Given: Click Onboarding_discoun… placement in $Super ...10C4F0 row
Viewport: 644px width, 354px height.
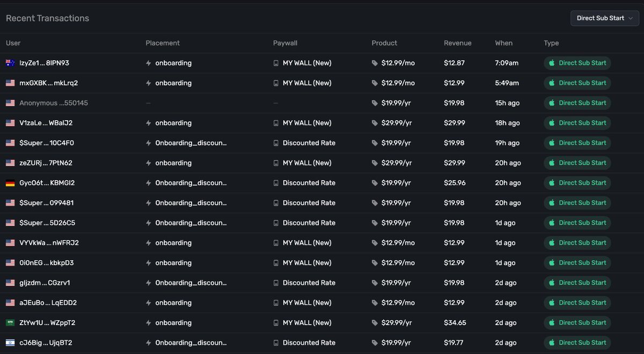Looking at the screenshot, I should click(x=191, y=143).
